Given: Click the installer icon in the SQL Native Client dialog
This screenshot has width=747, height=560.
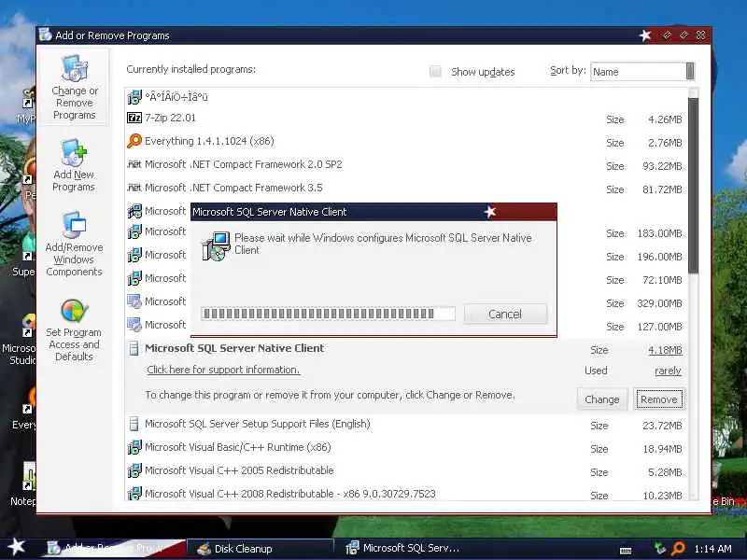Looking at the screenshot, I should (x=216, y=245).
